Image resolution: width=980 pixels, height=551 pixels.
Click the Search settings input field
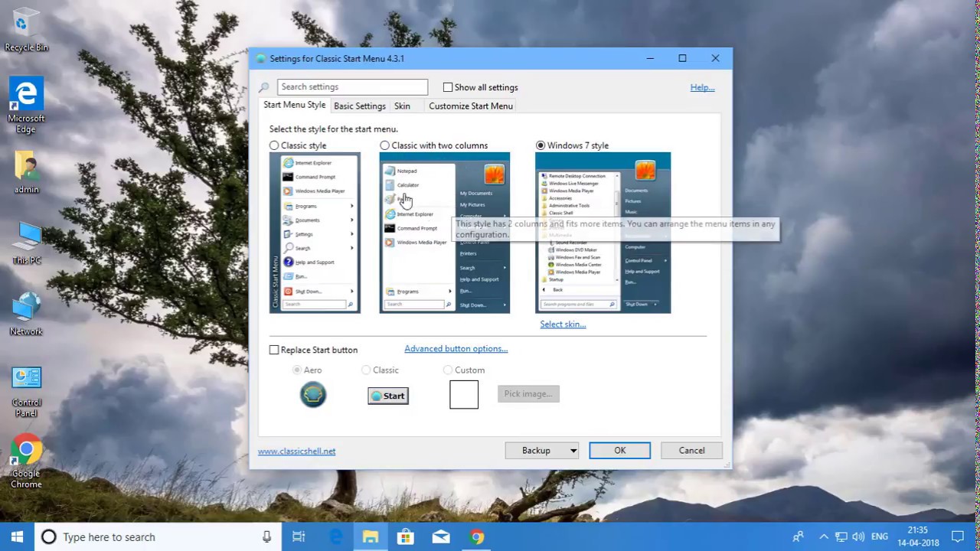tap(353, 87)
